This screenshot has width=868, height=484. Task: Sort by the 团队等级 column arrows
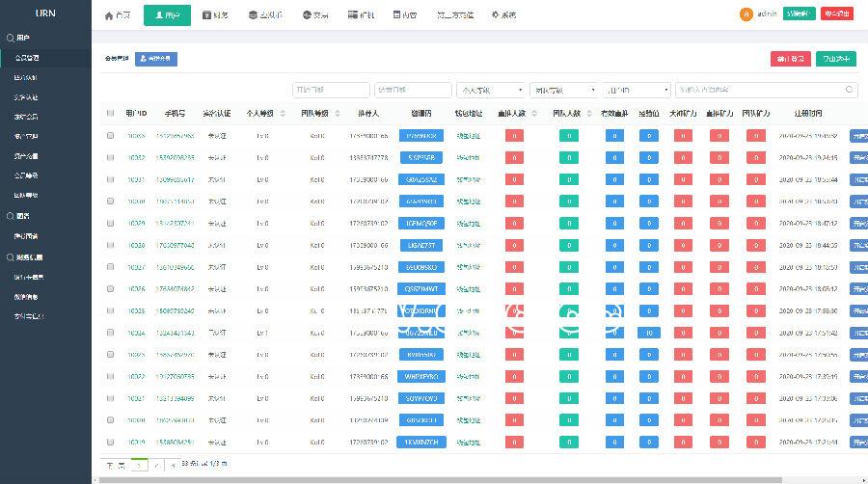click(x=338, y=114)
